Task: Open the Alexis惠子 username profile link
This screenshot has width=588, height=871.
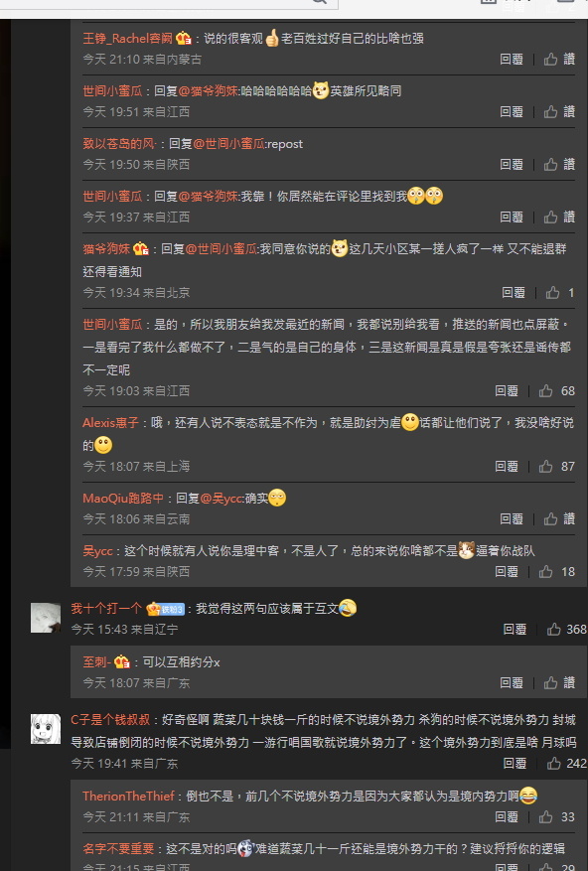Action: click(x=110, y=423)
